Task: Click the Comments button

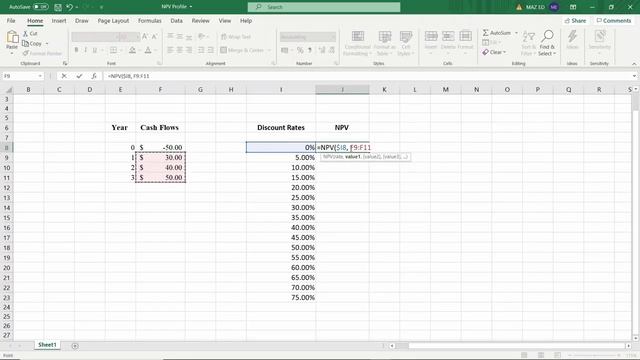Action: pyautogui.click(x=614, y=20)
